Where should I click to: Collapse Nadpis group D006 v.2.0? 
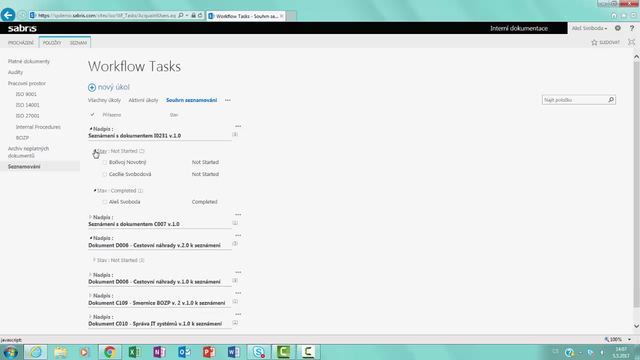tap(91, 238)
